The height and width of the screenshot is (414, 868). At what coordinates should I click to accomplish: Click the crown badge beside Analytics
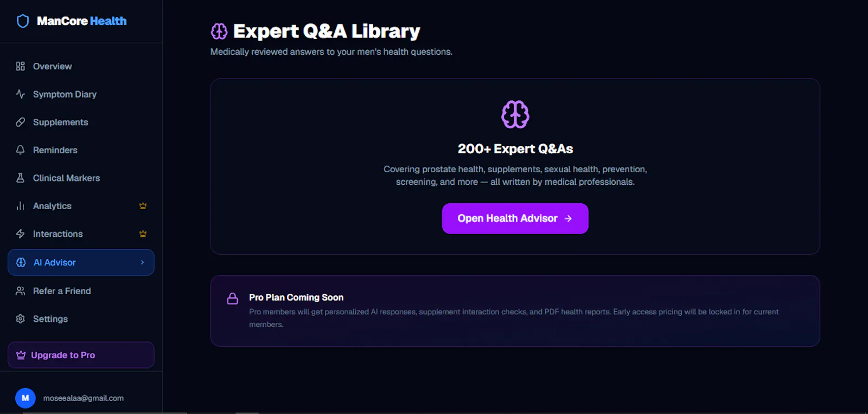click(x=143, y=206)
